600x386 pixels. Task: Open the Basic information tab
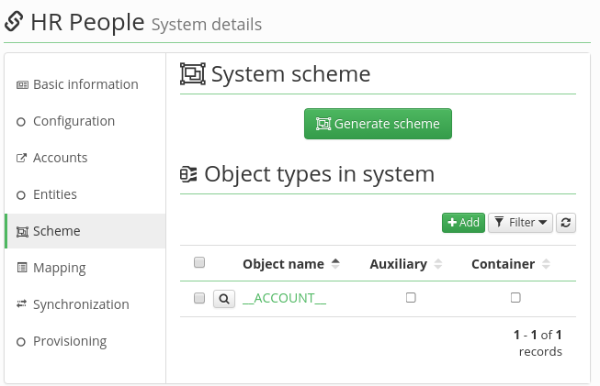point(85,85)
